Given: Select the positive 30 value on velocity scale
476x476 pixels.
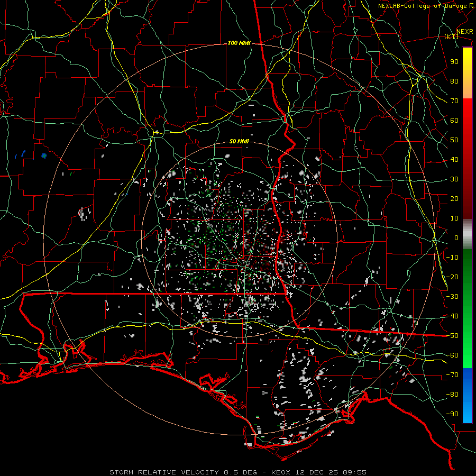Looking at the screenshot, I should pyautogui.click(x=454, y=179).
